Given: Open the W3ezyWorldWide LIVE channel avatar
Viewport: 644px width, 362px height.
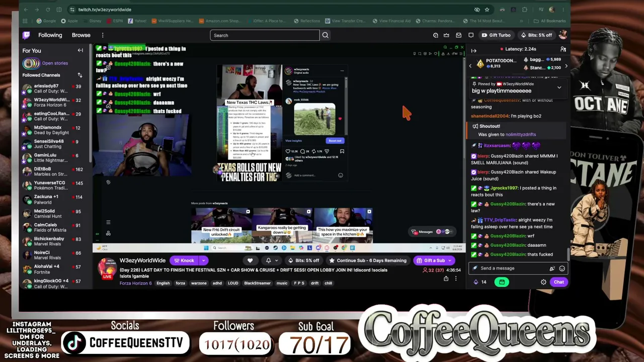Looking at the screenshot, I should (x=107, y=268).
